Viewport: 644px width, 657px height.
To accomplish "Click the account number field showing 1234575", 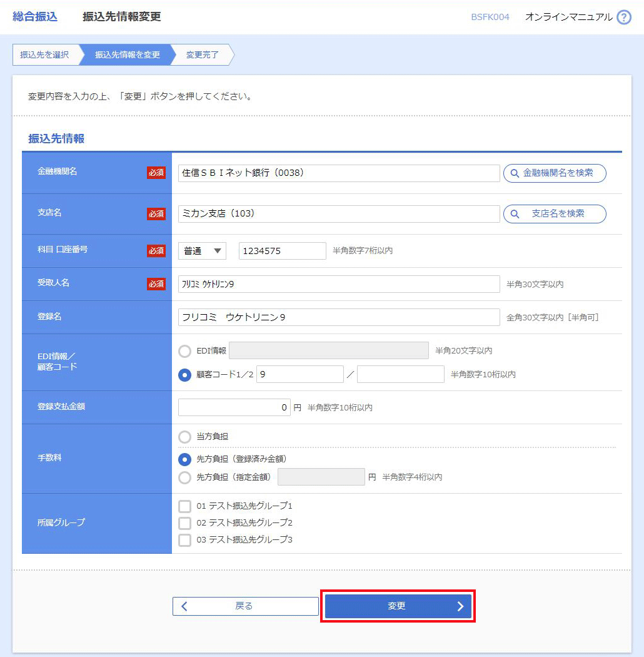I will [282, 251].
